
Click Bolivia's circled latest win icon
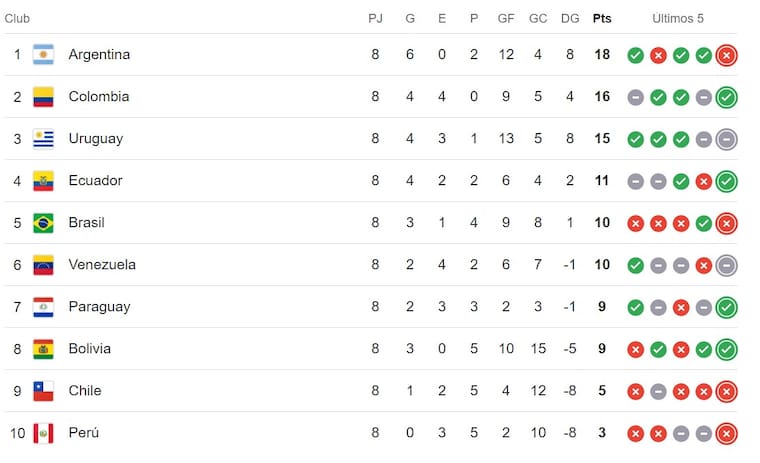pyautogui.click(x=727, y=349)
